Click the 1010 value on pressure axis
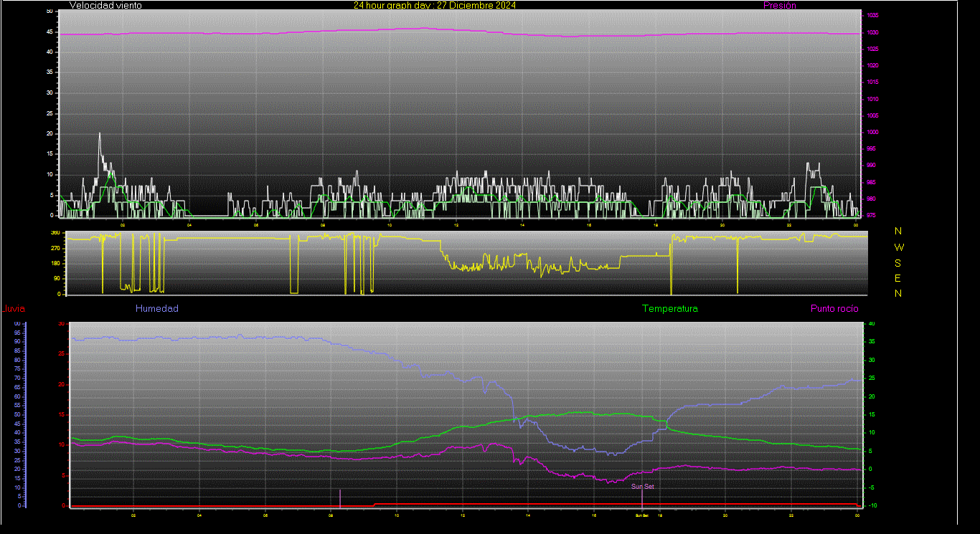This screenshot has height=534, width=980. pos(872,99)
